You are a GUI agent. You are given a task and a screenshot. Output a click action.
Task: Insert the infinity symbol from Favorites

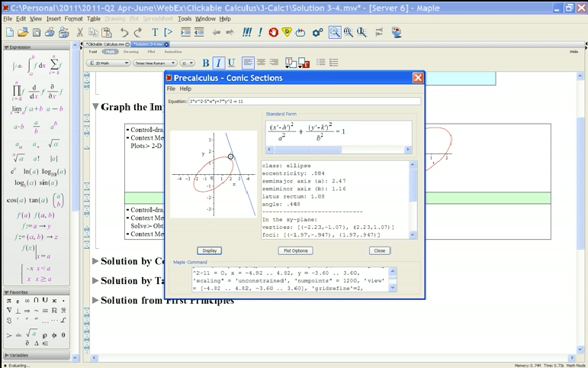pos(27,301)
